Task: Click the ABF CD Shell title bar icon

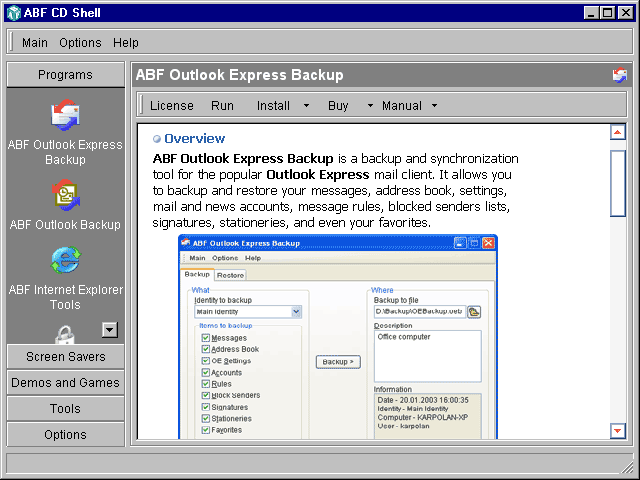Action: pyautogui.click(x=12, y=13)
